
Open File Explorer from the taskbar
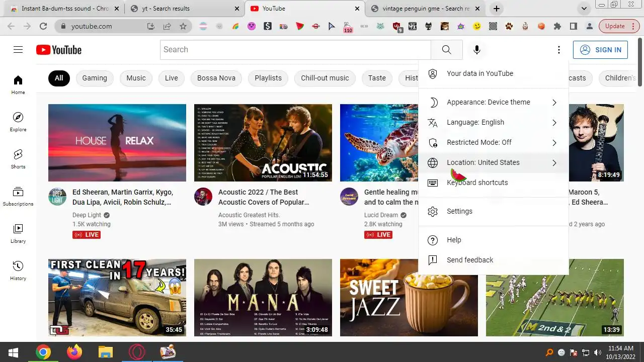pos(105,352)
